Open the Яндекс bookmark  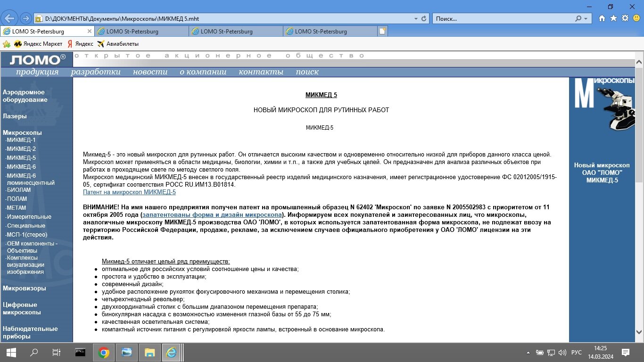click(80, 44)
